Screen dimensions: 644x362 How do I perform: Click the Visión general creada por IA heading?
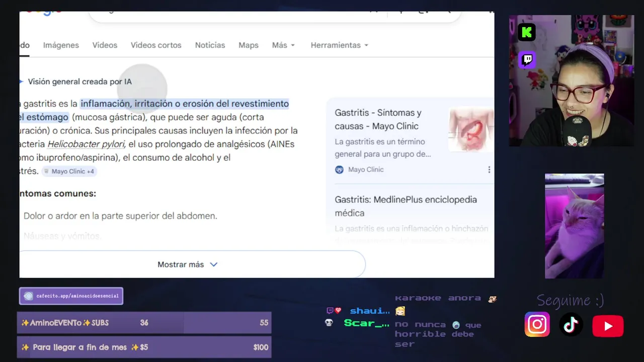(79, 81)
